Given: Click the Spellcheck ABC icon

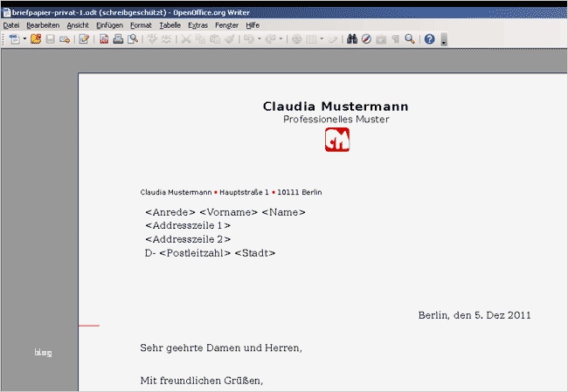Looking at the screenshot, I should pyautogui.click(x=152, y=38).
